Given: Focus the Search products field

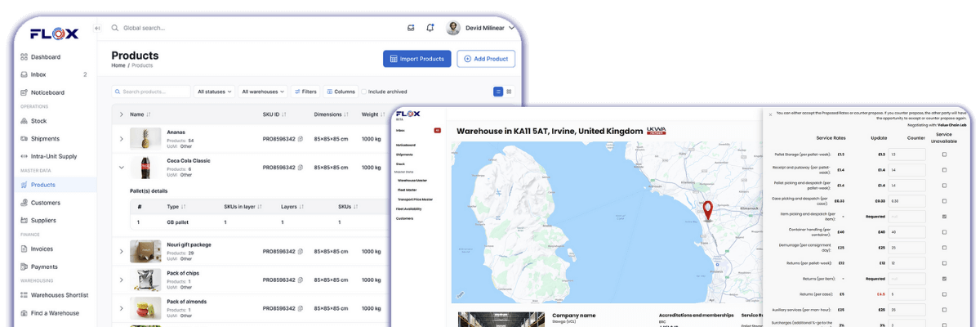Looking at the screenshot, I should [x=151, y=92].
